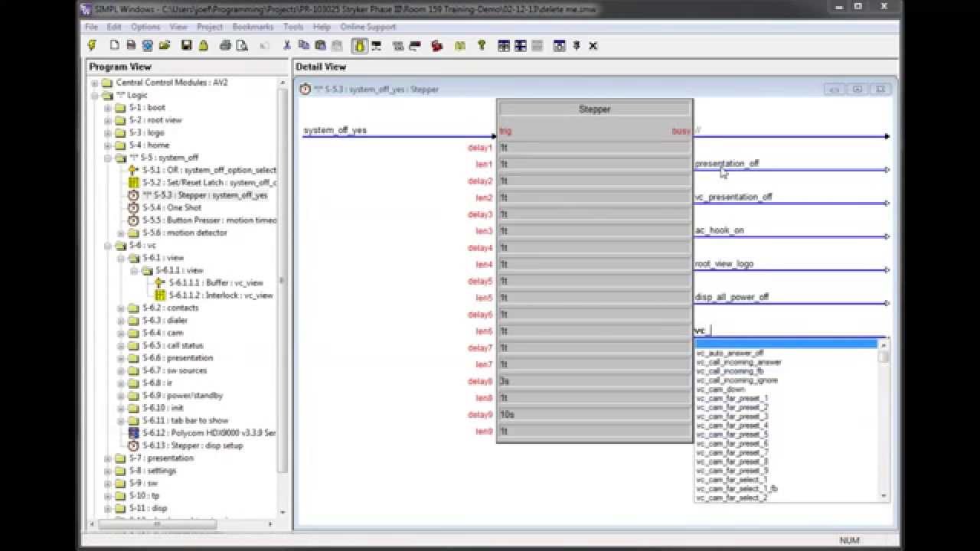Click the clock icon beside S-6.13 Stepper
980x551 pixels.
134,445
